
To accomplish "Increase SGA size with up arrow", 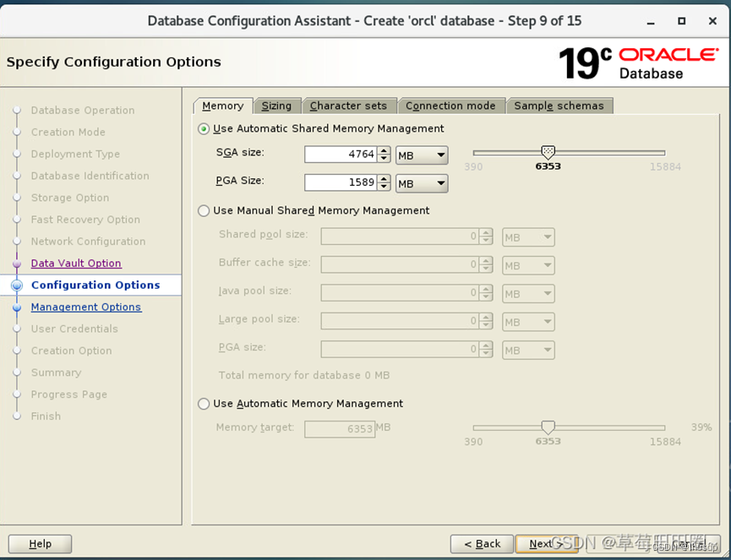I will (x=385, y=150).
